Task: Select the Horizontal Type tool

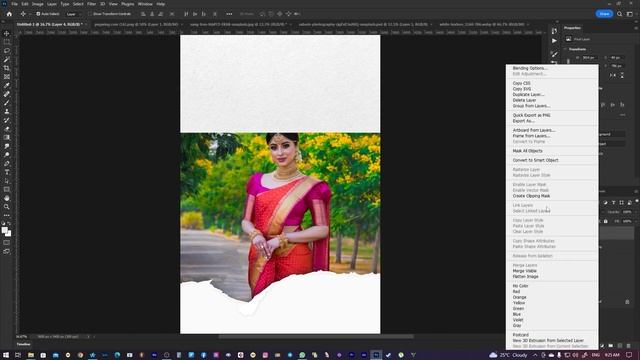Action: [7, 172]
